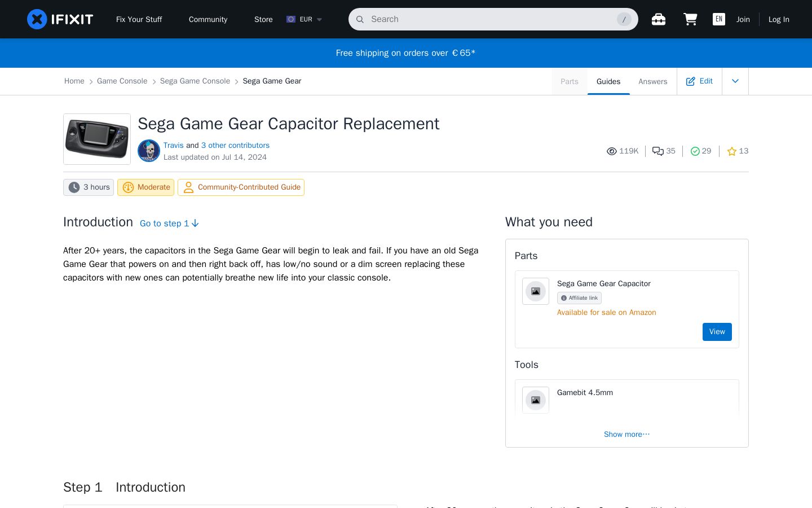Open the Sega Game Gear thumbnail image
This screenshot has width=812, height=508.
pyautogui.click(x=97, y=139)
